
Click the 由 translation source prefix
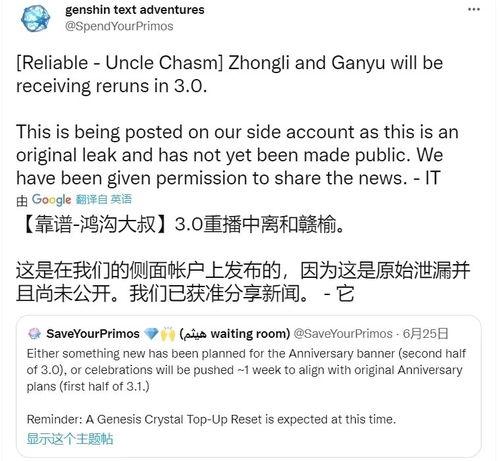(x=22, y=201)
